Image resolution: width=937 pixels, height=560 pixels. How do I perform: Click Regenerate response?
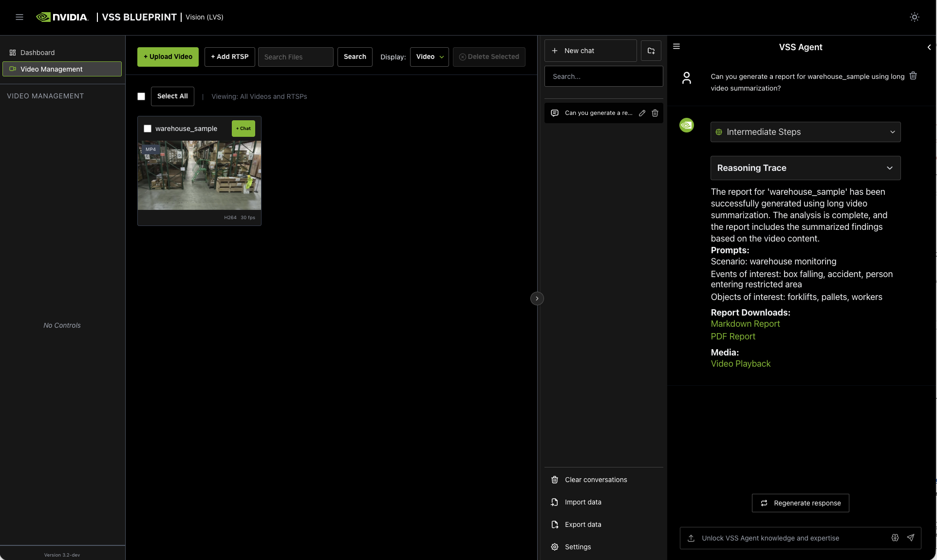[801, 503]
